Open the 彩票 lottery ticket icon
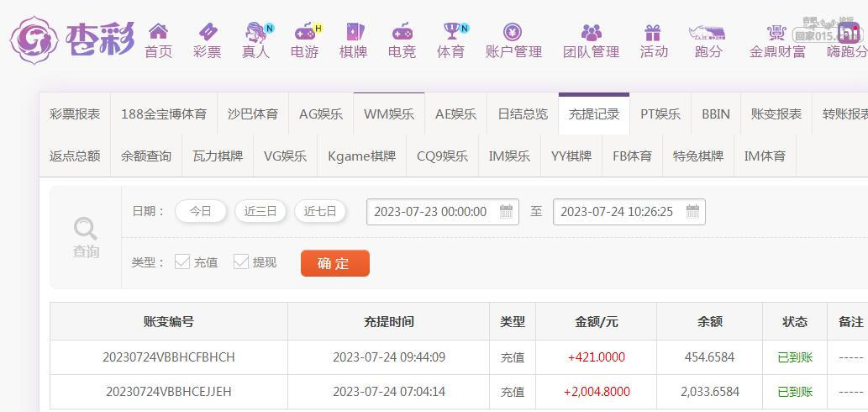Image resolution: width=868 pixels, height=412 pixels. pos(207,31)
